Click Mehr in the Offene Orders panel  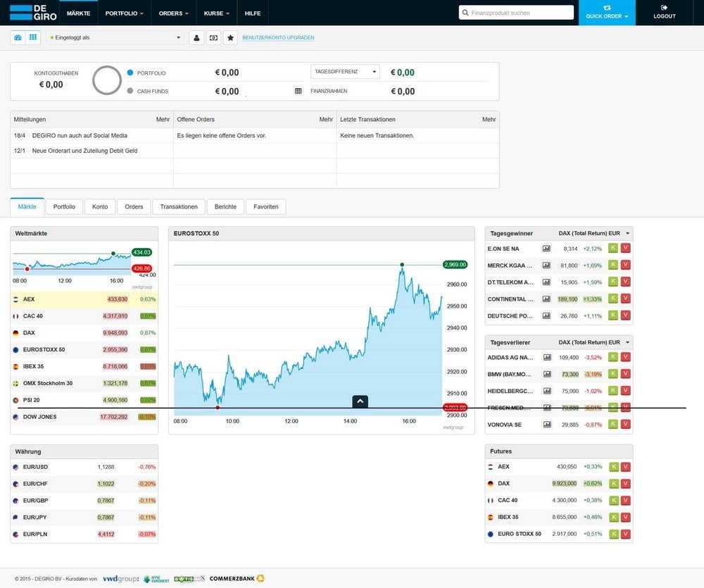click(x=326, y=120)
